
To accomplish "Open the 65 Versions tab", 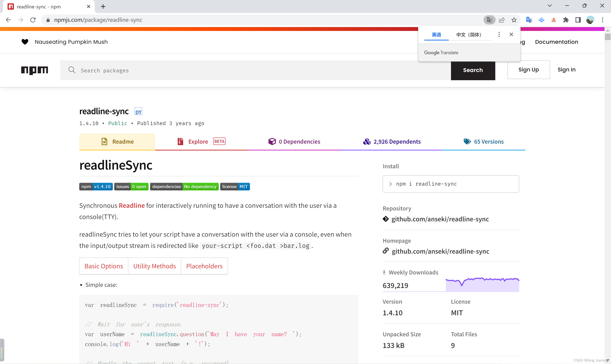I will (x=483, y=142).
